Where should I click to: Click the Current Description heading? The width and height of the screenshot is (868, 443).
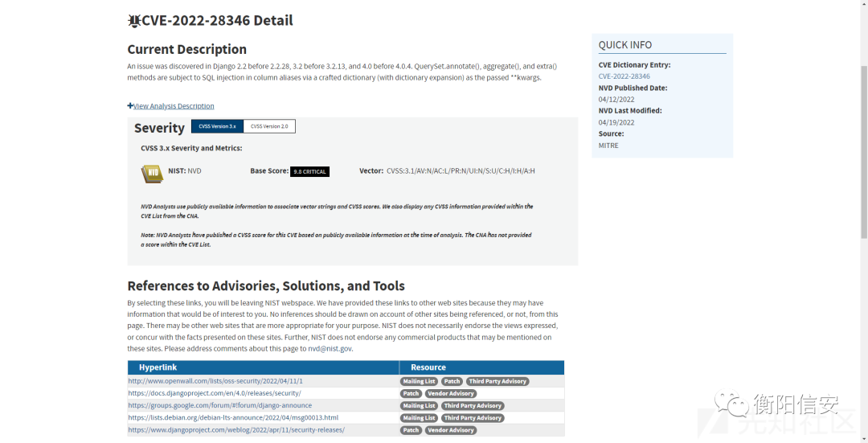187,49
